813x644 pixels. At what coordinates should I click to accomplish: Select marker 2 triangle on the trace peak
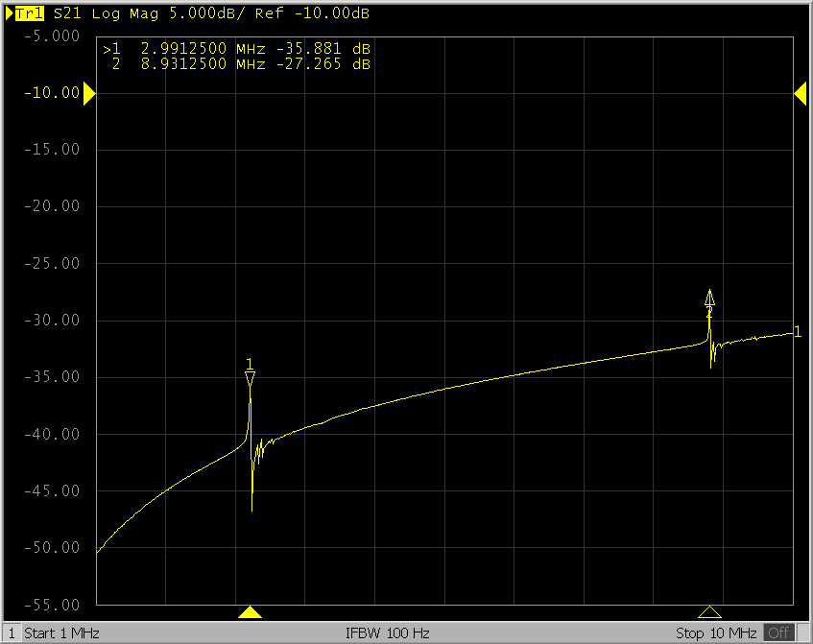pyautogui.click(x=709, y=298)
